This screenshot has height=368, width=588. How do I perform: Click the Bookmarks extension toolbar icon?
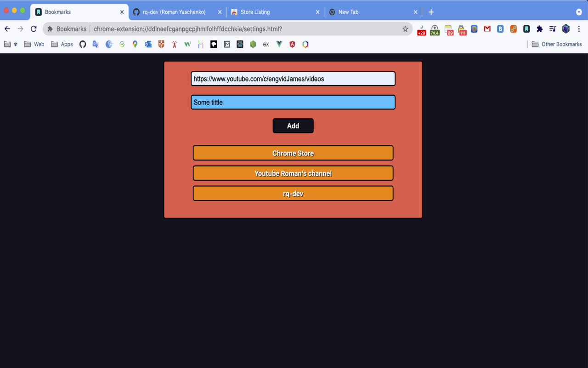(526, 29)
